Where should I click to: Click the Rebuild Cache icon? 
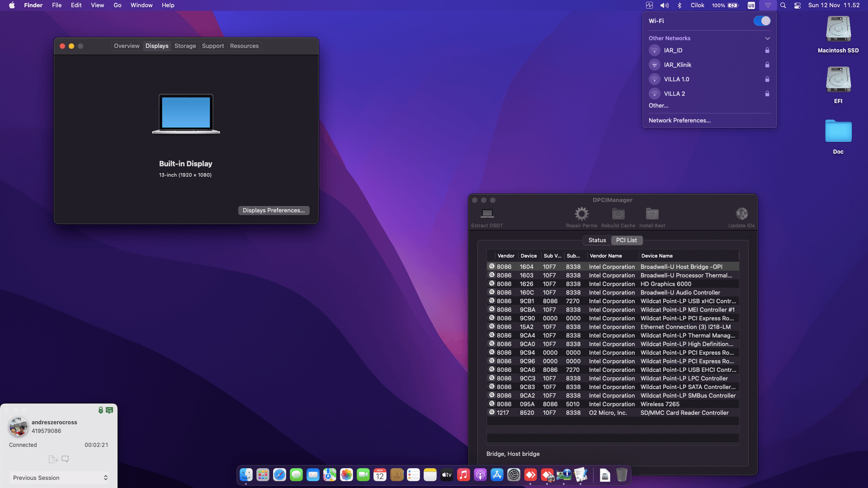pos(618,214)
